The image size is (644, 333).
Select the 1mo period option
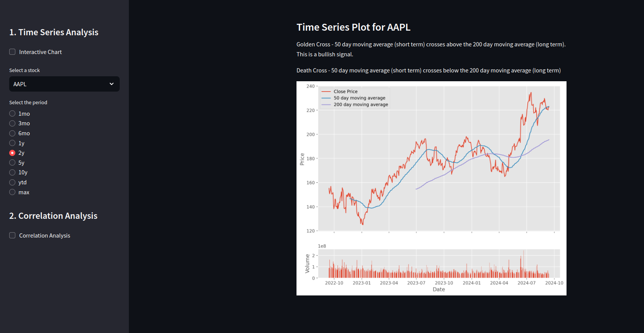(x=12, y=114)
